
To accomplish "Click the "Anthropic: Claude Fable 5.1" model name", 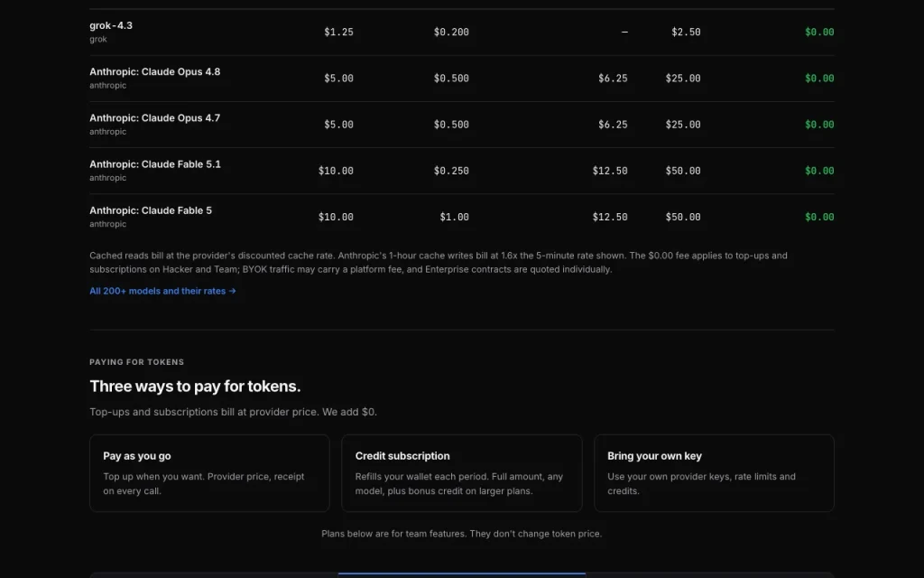I will pyautogui.click(x=155, y=164).
